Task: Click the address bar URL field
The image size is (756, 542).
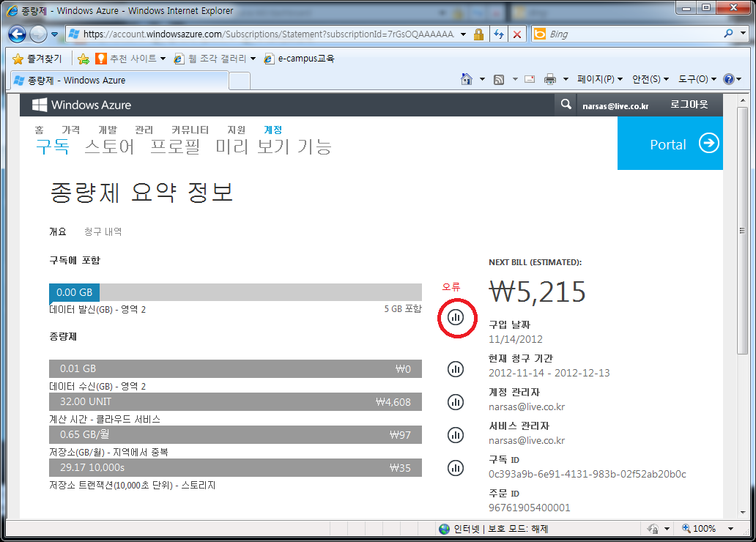Action: [268, 34]
